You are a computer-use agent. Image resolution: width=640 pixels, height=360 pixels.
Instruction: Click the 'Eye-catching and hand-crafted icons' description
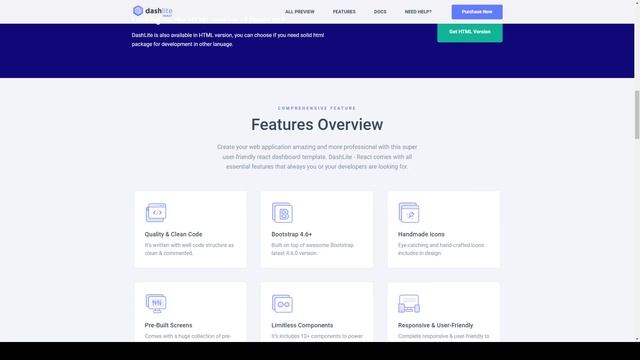click(441, 249)
